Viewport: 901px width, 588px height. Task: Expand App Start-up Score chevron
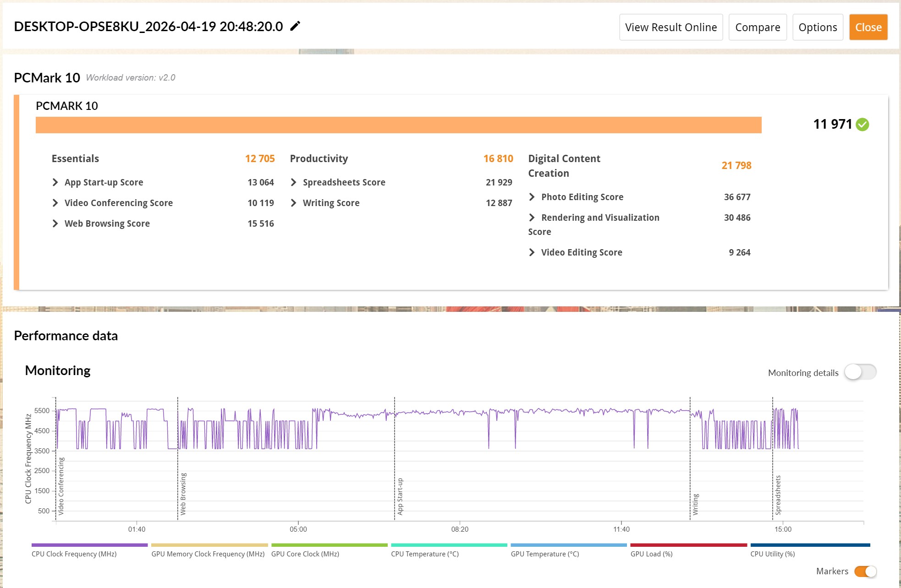[55, 182]
